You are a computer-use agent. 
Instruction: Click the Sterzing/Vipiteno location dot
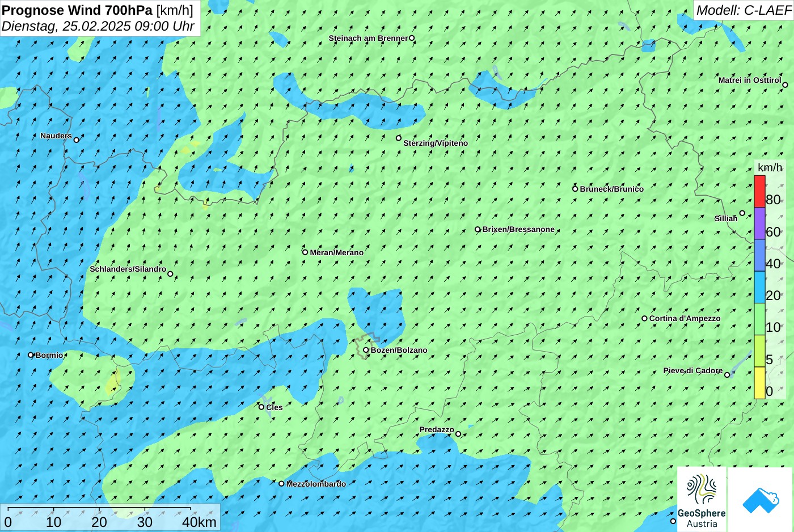(x=399, y=138)
